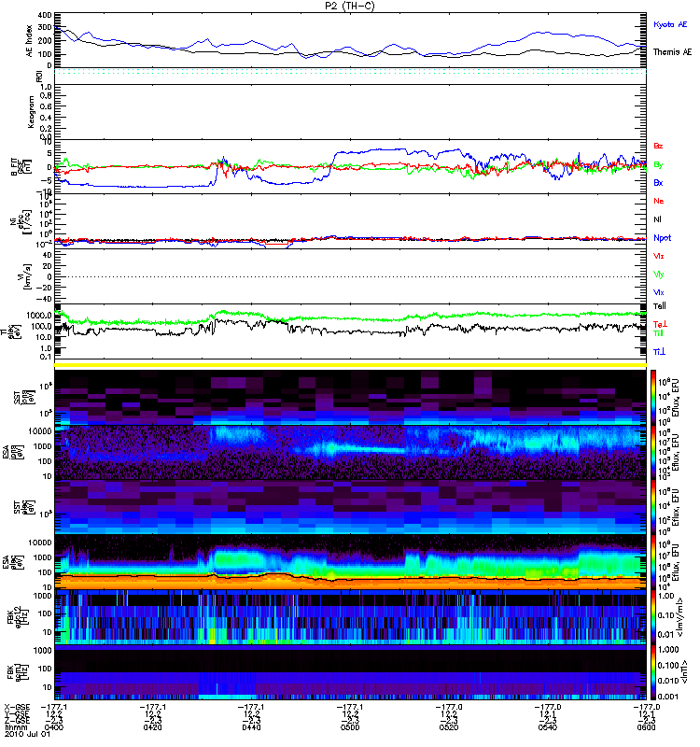
Task: Click the "<|mV/m|>" color bar
Action: tap(653, 617)
